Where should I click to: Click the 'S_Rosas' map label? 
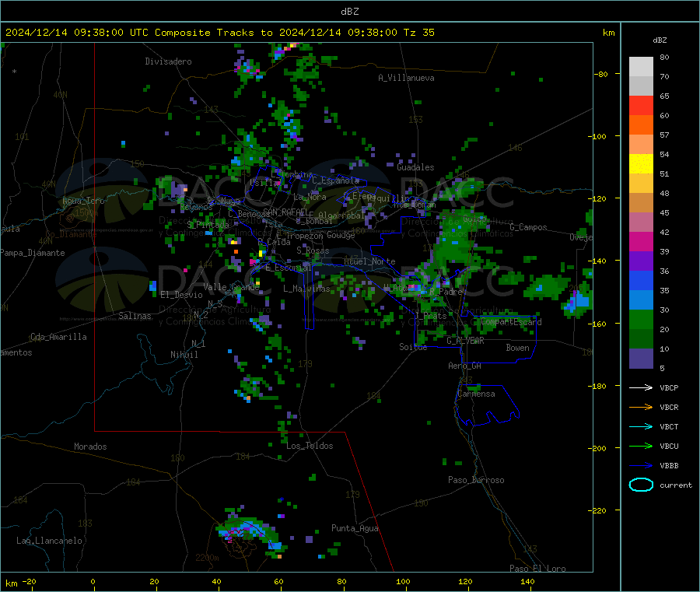[313, 250]
